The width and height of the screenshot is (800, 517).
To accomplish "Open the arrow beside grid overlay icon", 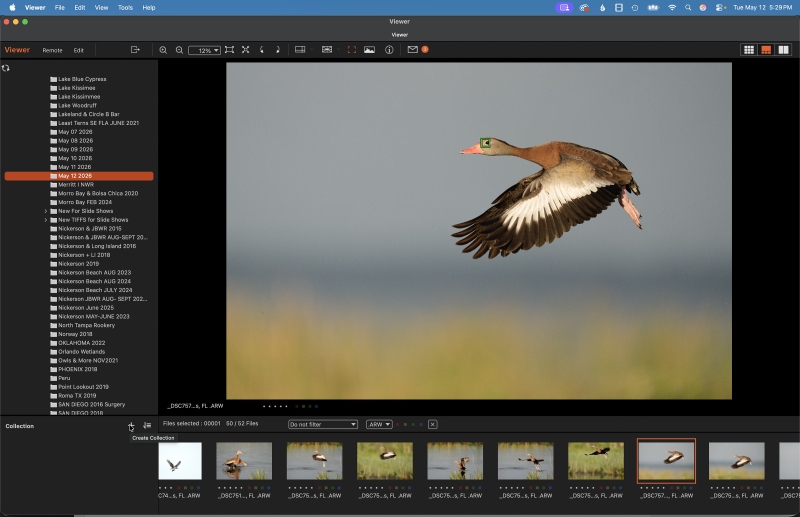I will coord(337,50).
